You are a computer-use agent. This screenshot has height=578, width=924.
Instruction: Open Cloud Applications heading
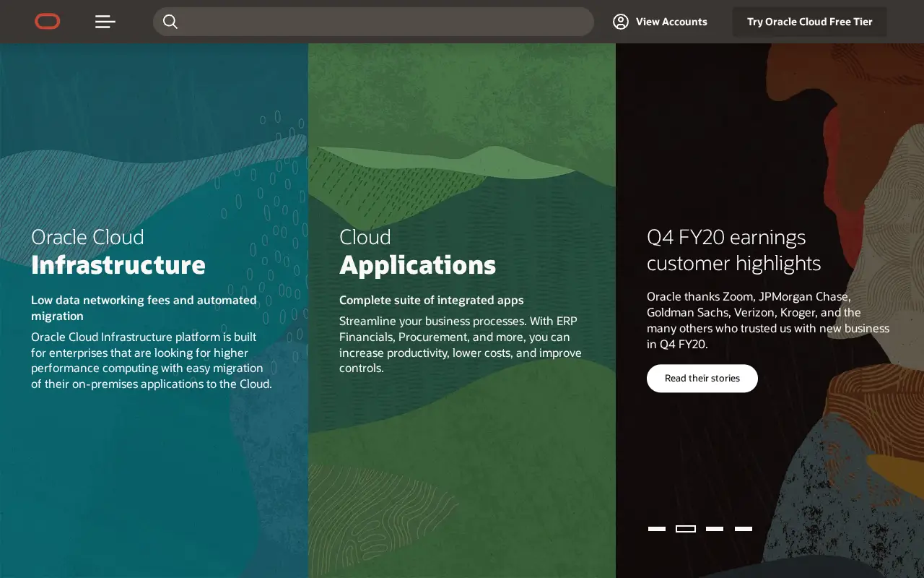(x=418, y=251)
